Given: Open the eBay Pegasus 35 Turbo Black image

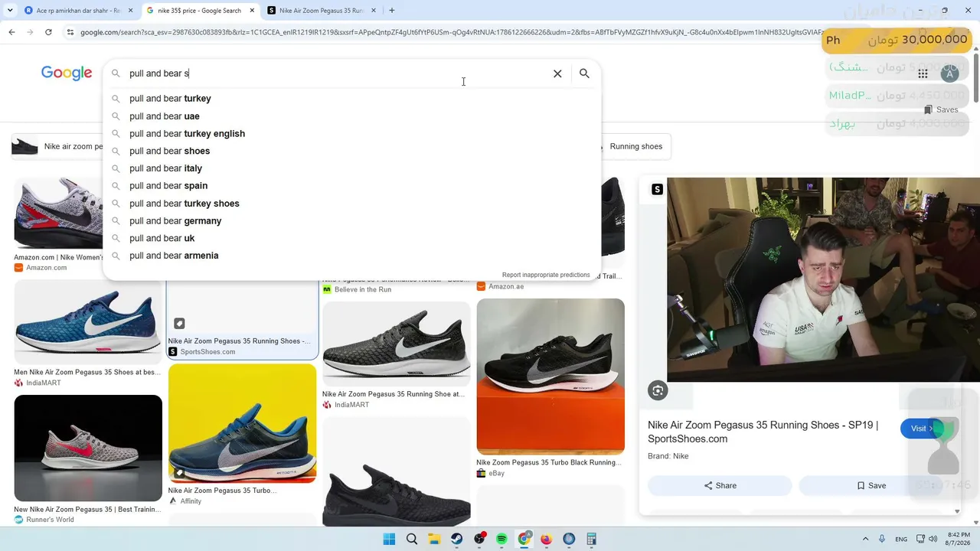Looking at the screenshot, I should click(550, 377).
